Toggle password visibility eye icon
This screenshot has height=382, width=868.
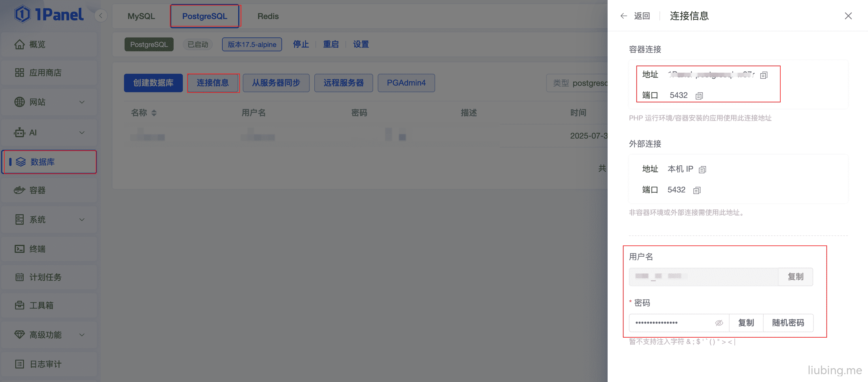click(x=719, y=323)
